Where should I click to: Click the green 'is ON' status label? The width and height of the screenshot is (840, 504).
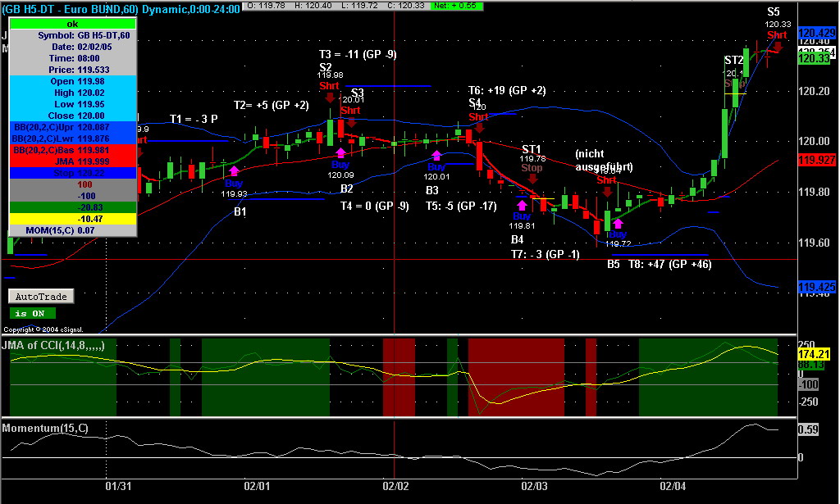32,314
